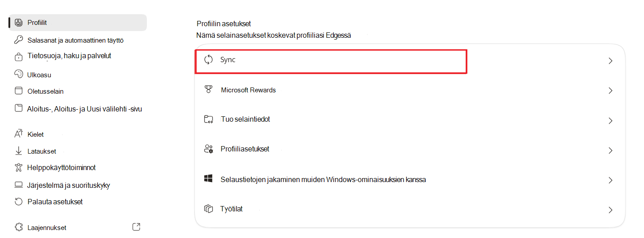Click the lock icon beside Tietosuoja
644x238 pixels.
(19, 56)
